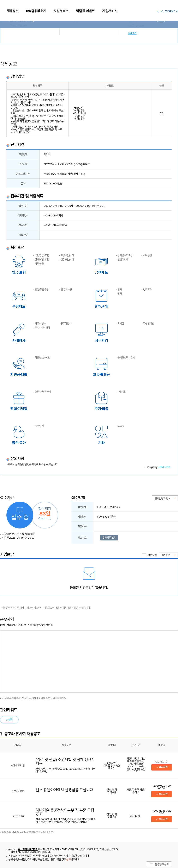This screenshot has height=868, width=178.
Task: Click the 접수기간 및 제출서류 bullet icon
Action: point(8,197)
